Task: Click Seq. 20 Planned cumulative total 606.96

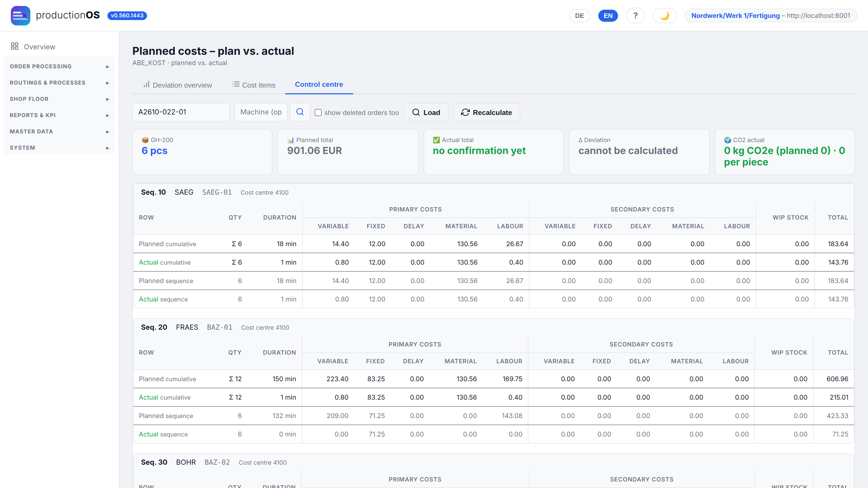Action: click(x=837, y=379)
